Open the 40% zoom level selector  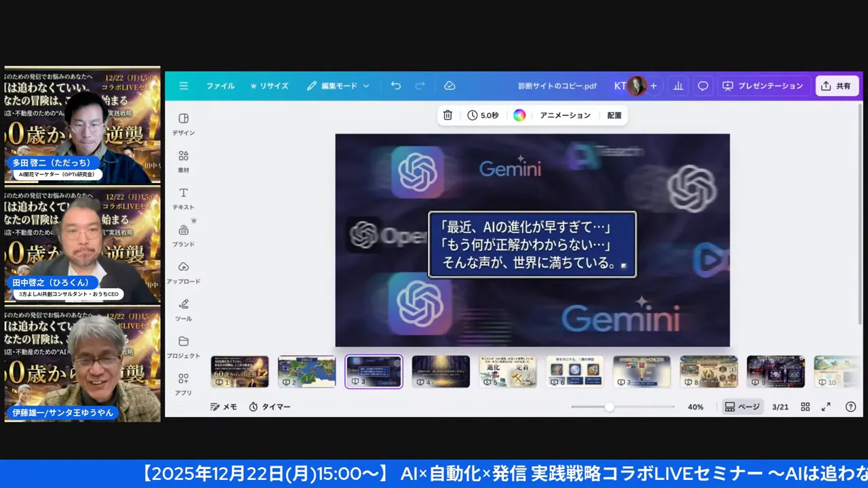click(695, 407)
